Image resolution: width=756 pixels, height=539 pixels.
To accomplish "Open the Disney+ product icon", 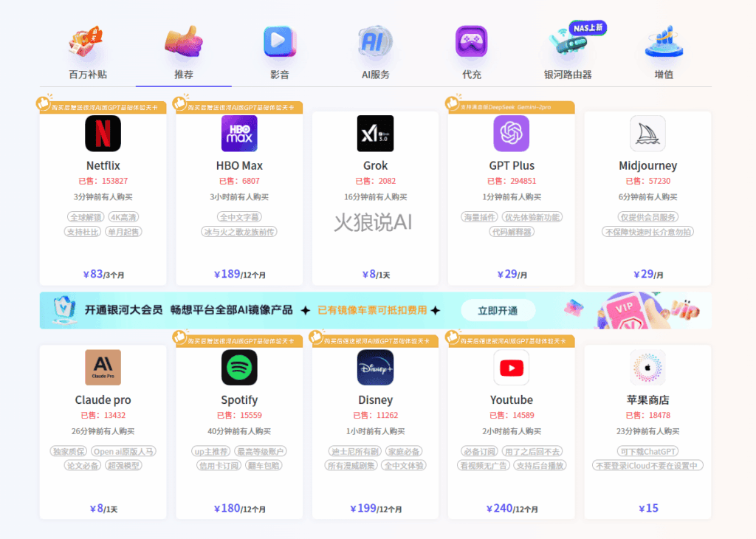I will coord(375,368).
